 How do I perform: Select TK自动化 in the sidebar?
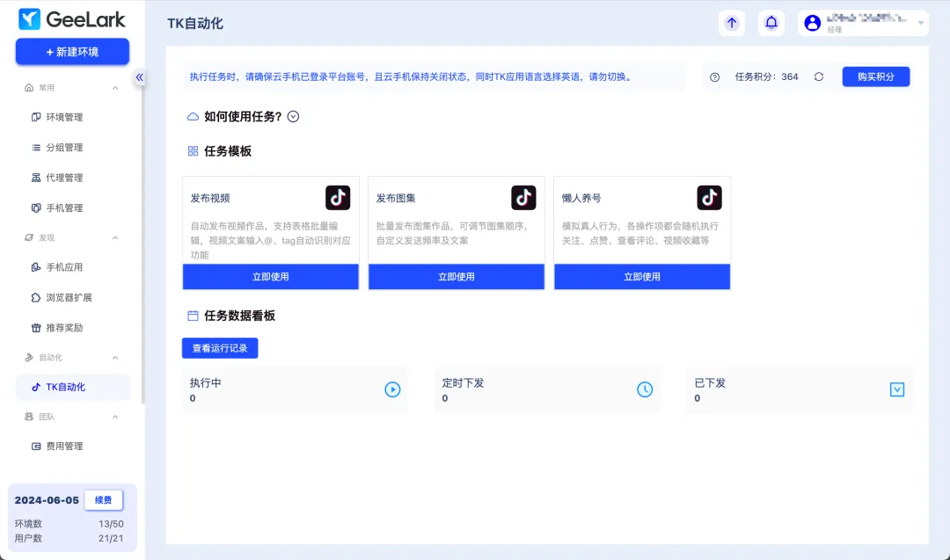pyautogui.click(x=73, y=388)
